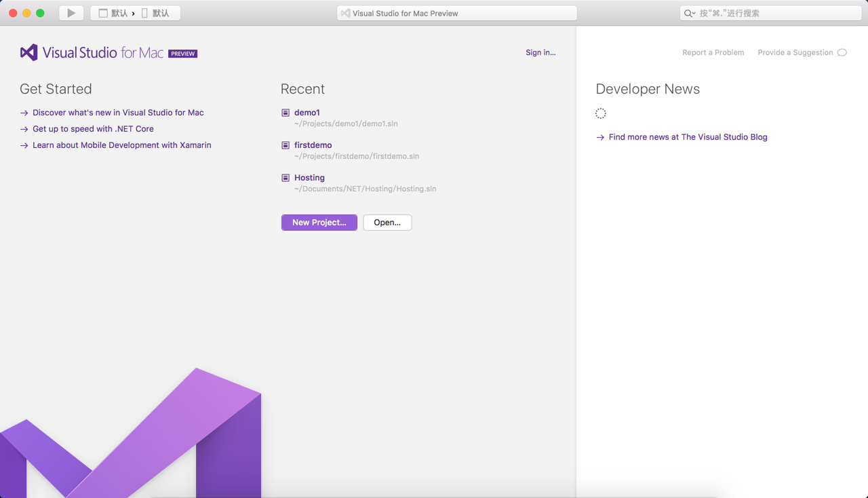This screenshot has width=868, height=498.
Task: Click the ~/Projects/demo1/demo1.sln path
Action: tap(346, 123)
